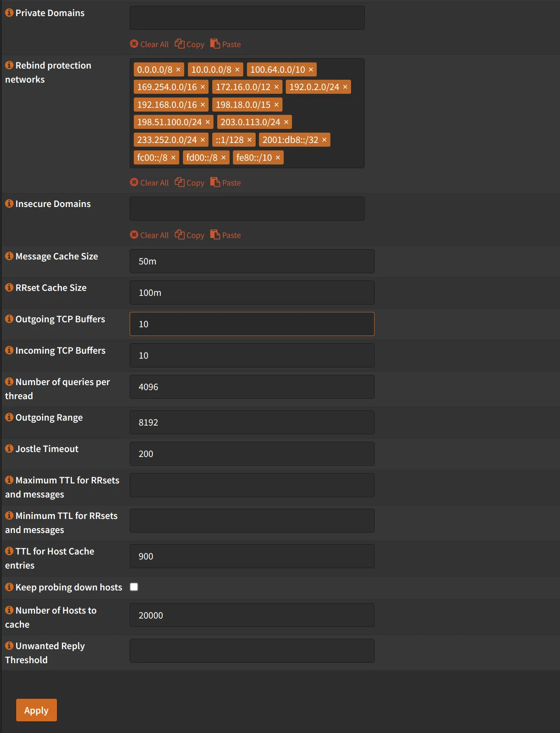Delete the fe80::/10 network tag

coord(278,158)
